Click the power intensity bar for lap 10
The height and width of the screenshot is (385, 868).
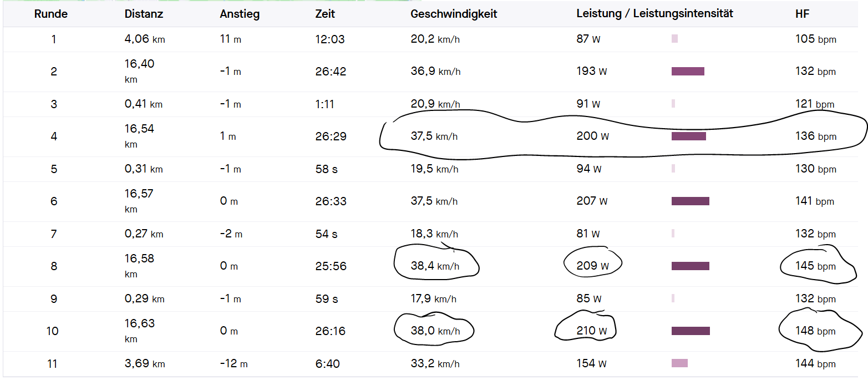(x=691, y=331)
